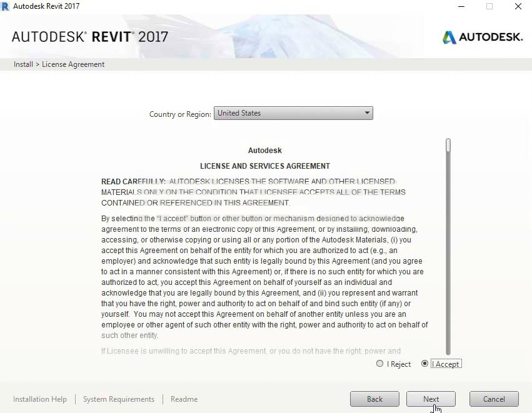Open the Readme link
Viewport: 532px width, 413px height.
pos(184,399)
